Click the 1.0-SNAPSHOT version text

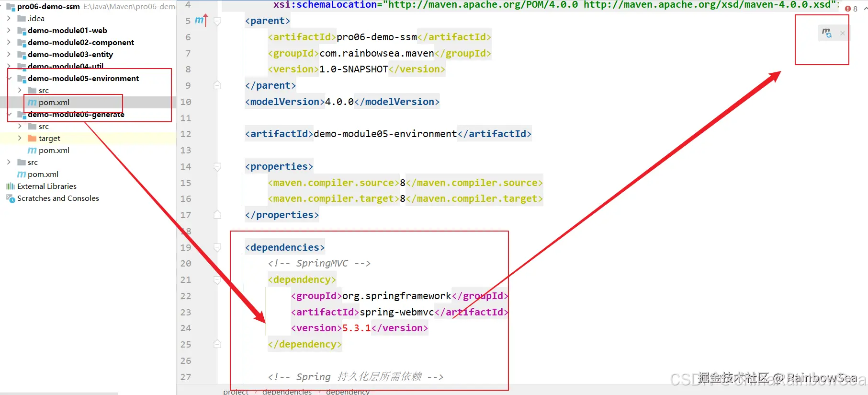coord(354,69)
